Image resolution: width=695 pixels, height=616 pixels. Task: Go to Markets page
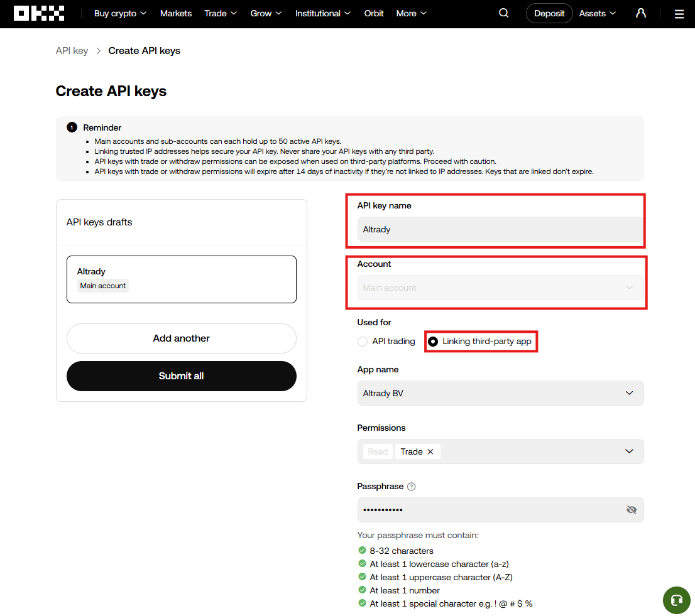coord(175,13)
